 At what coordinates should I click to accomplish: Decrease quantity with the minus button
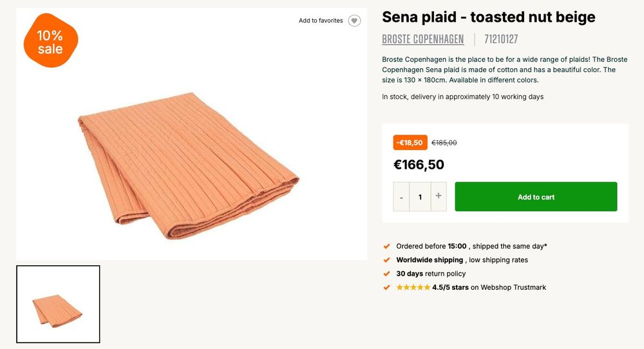click(401, 196)
